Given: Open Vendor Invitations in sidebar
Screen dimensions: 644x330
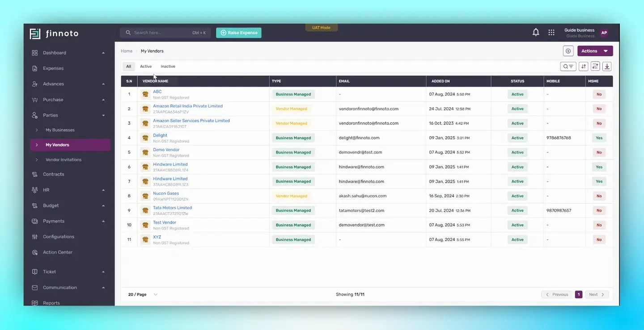Looking at the screenshot, I should click(x=64, y=159).
